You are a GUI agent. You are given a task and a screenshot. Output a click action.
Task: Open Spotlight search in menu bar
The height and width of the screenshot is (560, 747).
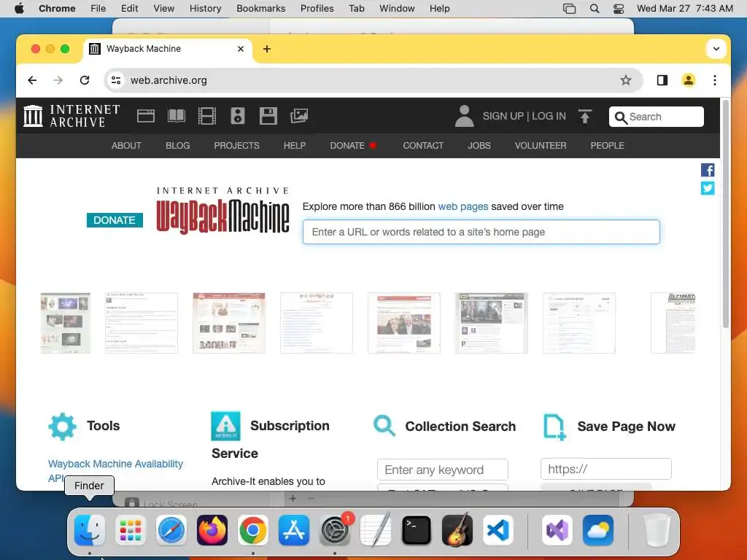coord(594,9)
